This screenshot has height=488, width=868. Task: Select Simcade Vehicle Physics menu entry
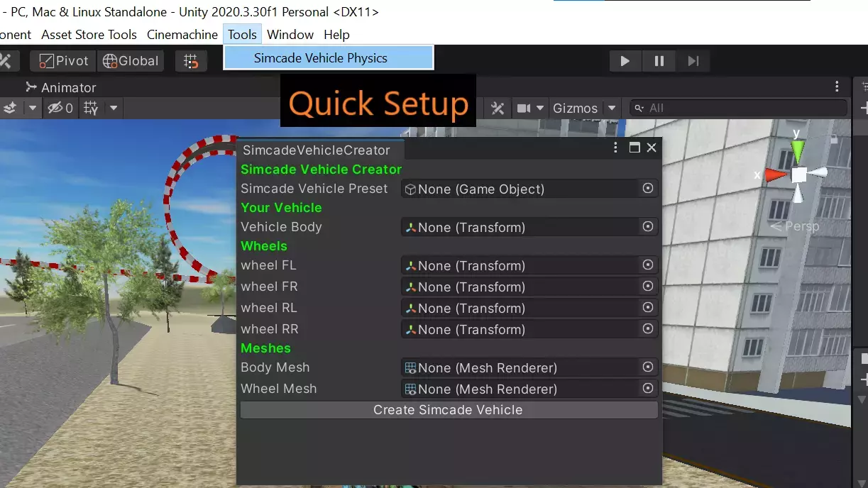pos(329,58)
